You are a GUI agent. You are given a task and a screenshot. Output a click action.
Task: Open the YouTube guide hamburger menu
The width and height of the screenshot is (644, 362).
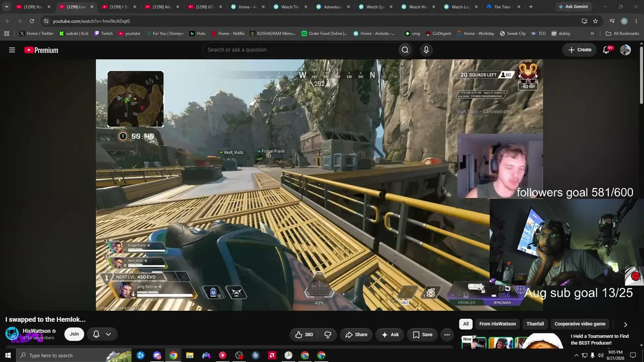click(12, 50)
